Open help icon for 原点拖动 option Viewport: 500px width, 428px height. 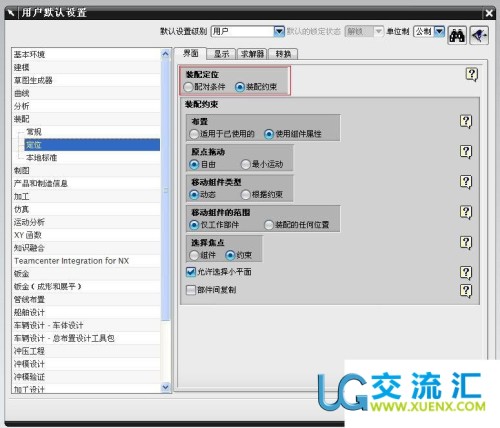point(466,152)
